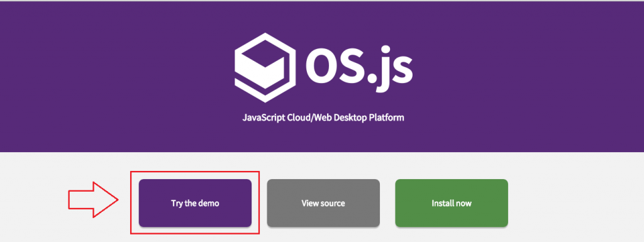Open the View source button
The image size is (644, 242).
(x=323, y=203)
